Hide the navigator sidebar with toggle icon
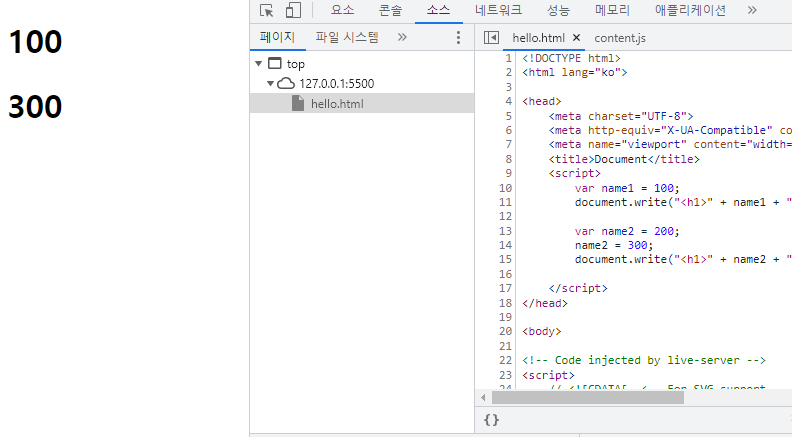 pyautogui.click(x=491, y=37)
